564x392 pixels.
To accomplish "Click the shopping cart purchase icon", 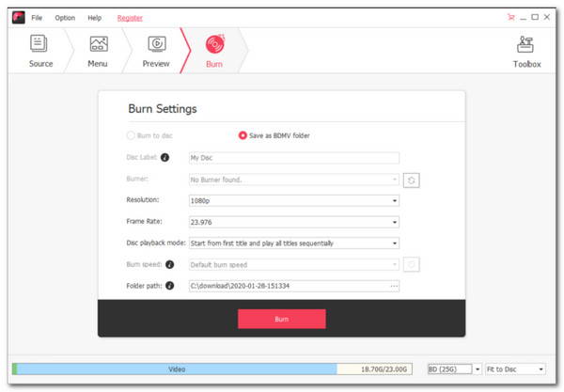I will [510, 17].
